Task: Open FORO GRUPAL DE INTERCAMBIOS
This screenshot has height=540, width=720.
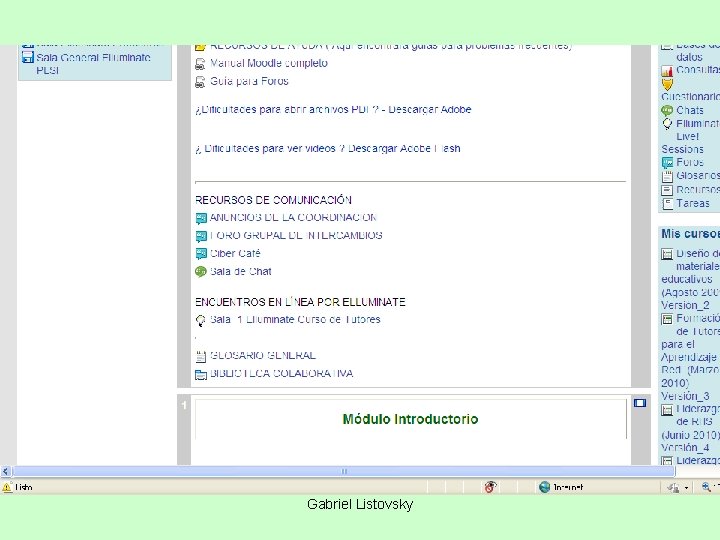Action: pyautogui.click(x=296, y=235)
